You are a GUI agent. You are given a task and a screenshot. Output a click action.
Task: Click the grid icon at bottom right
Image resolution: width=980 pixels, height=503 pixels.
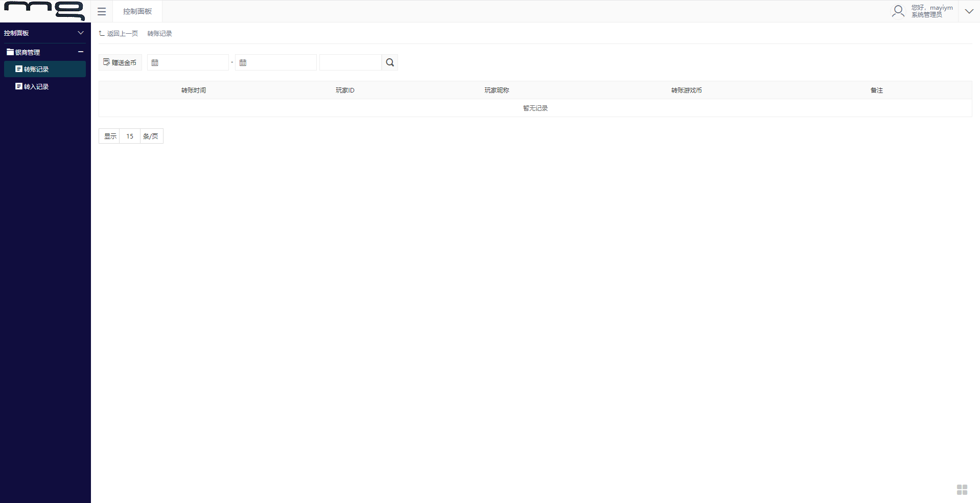click(x=962, y=490)
